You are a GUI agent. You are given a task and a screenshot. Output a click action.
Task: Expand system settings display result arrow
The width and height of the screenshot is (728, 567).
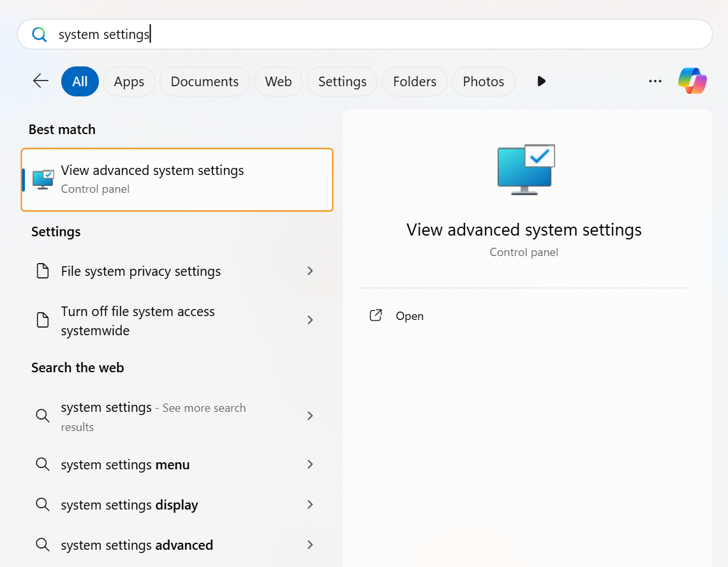point(310,504)
